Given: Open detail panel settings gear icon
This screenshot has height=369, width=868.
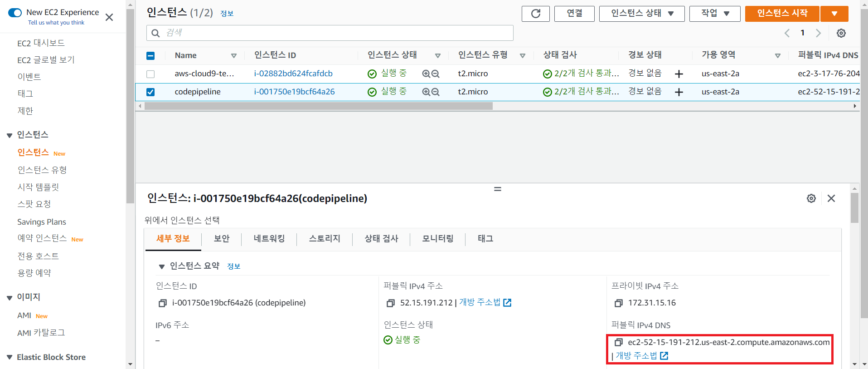Looking at the screenshot, I should (811, 198).
